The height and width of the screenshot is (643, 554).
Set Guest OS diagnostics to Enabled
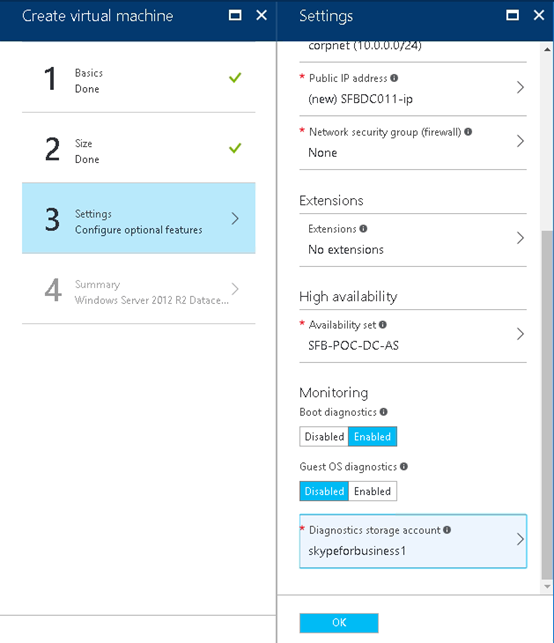tap(372, 491)
